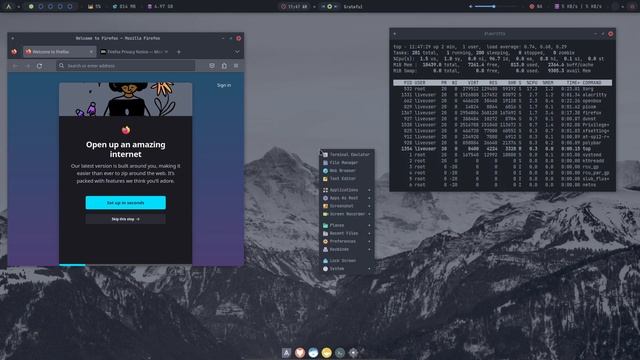Choose Lock Screen in desktop menu
Screen dimensions: 640x360
[346, 261]
